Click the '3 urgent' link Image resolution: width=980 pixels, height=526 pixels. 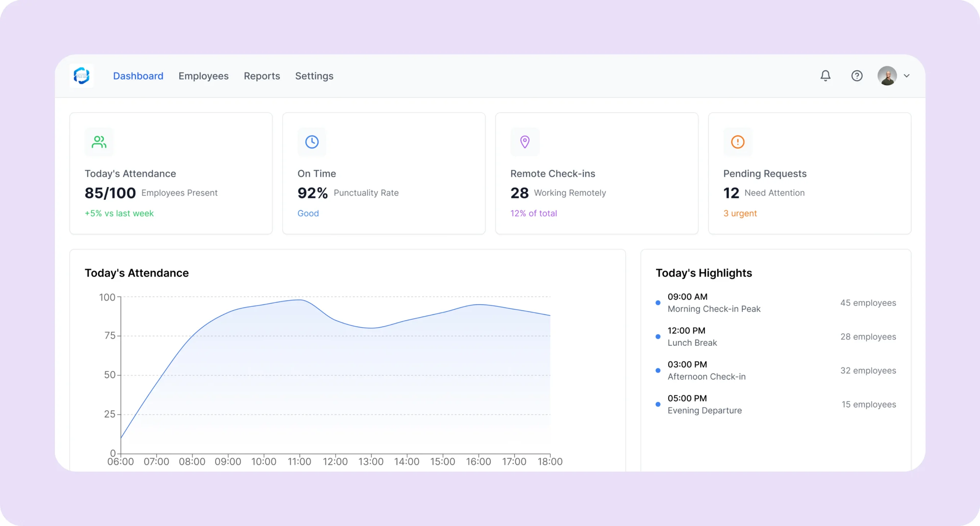point(740,213)
